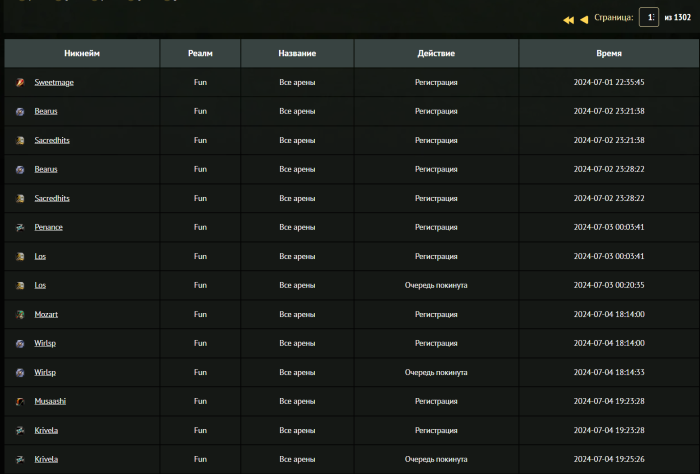Click the class icon for Sacredhits at 23:28:22

20,198
